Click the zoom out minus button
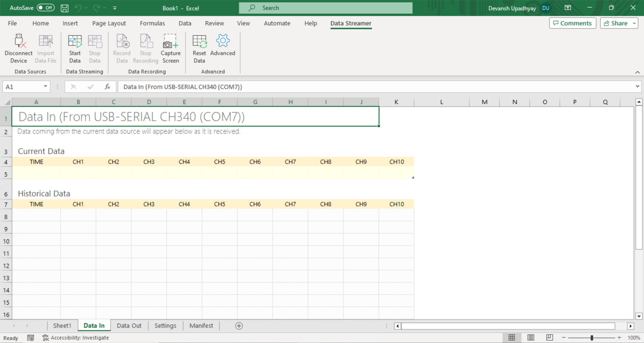 (564, 338)
